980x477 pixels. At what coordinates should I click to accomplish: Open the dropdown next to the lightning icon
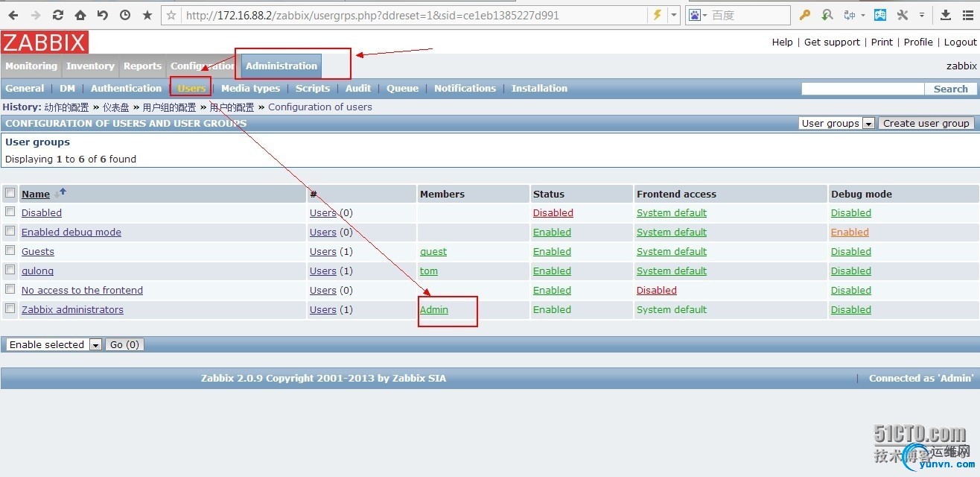coord(673,15)
